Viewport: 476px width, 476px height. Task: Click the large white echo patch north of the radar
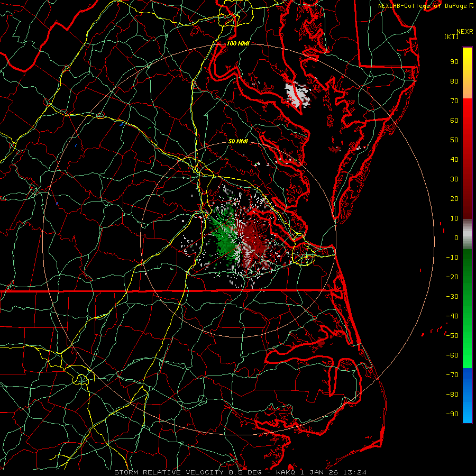pos(296,96)
